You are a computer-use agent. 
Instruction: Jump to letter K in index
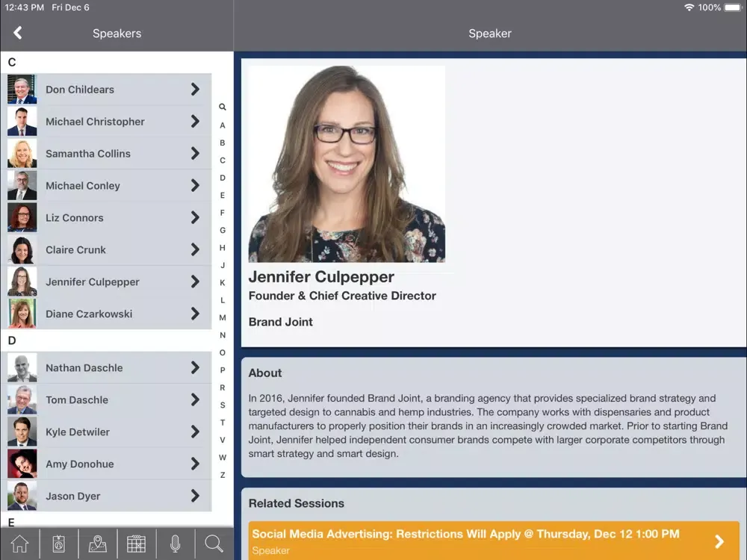point(223,283)
